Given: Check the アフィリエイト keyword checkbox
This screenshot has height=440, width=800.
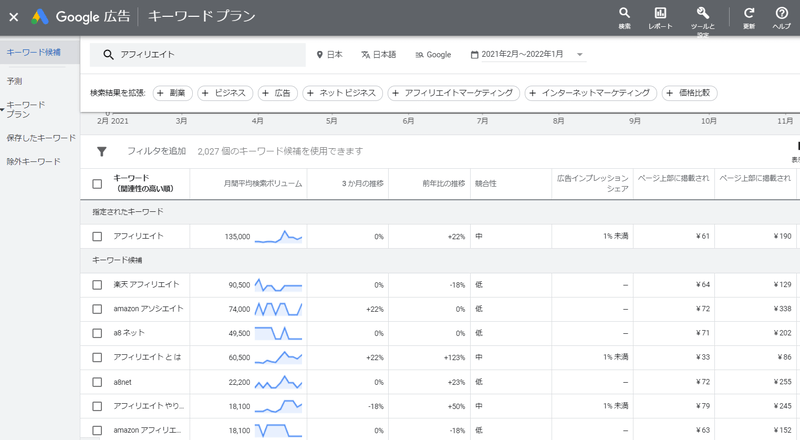Looking at the screenshot, I should pyautogui.click(x=97, y=236).
